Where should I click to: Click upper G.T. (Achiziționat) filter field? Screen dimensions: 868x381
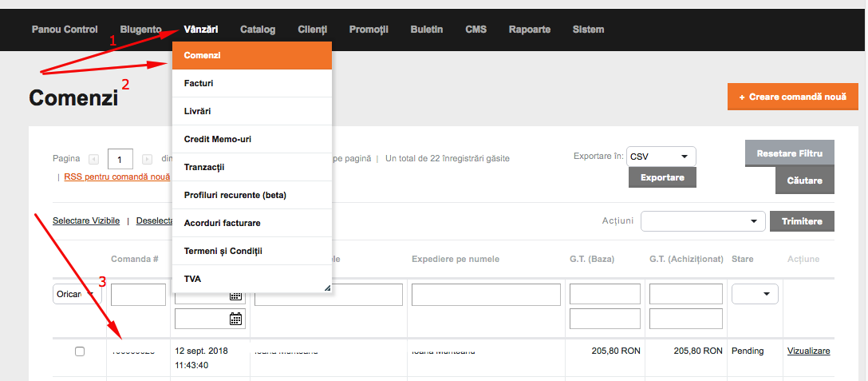686,294
